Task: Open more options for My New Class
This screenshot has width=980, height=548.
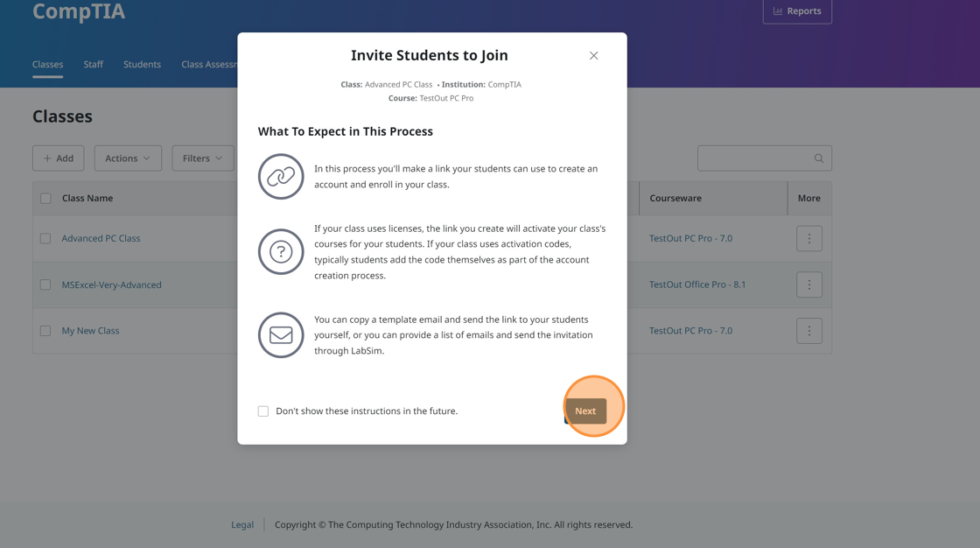Action: (808, 331)
